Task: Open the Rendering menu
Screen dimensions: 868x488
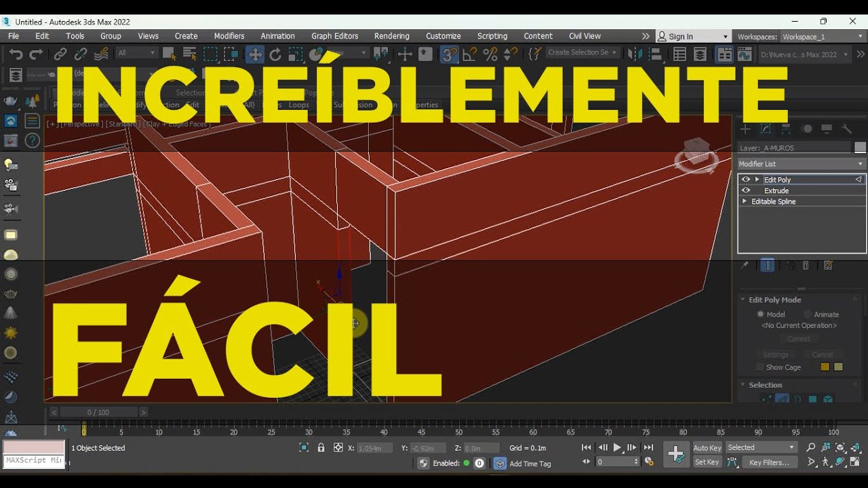Action: coord(392,36)
